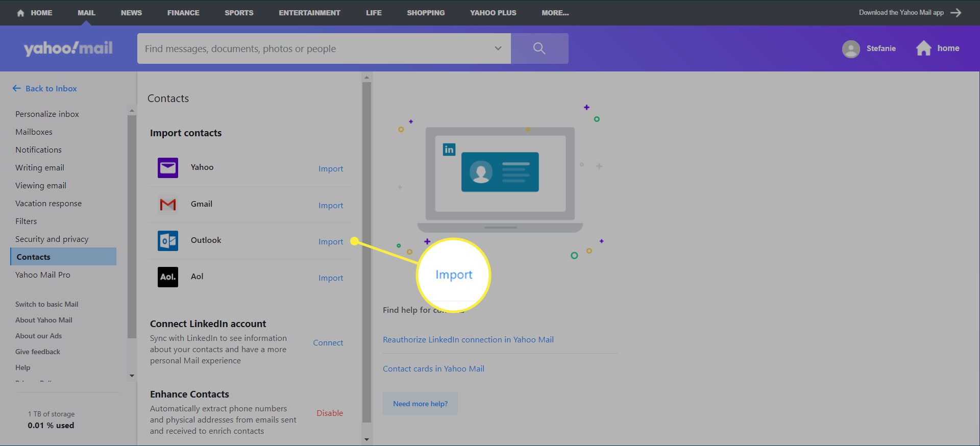Click the Need more help? button
980x446 pixels.
tap(420, 404)
